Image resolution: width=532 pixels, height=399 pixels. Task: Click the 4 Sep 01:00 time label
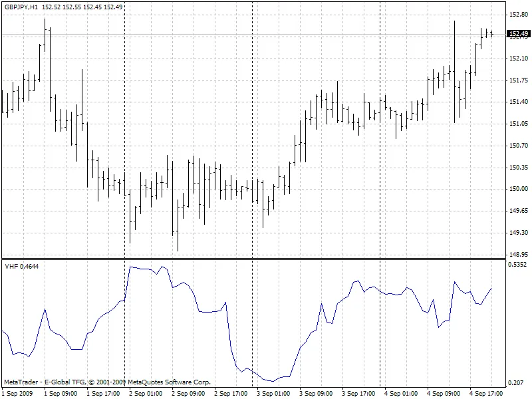(x=401, y=393)
